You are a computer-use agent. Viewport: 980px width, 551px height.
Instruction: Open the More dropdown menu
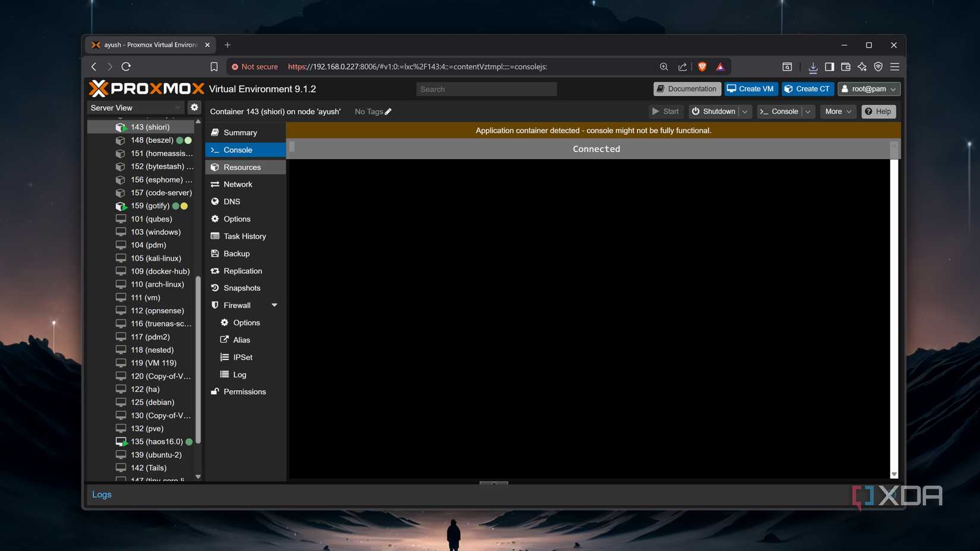pyautogui.click(x=837, y=112)
